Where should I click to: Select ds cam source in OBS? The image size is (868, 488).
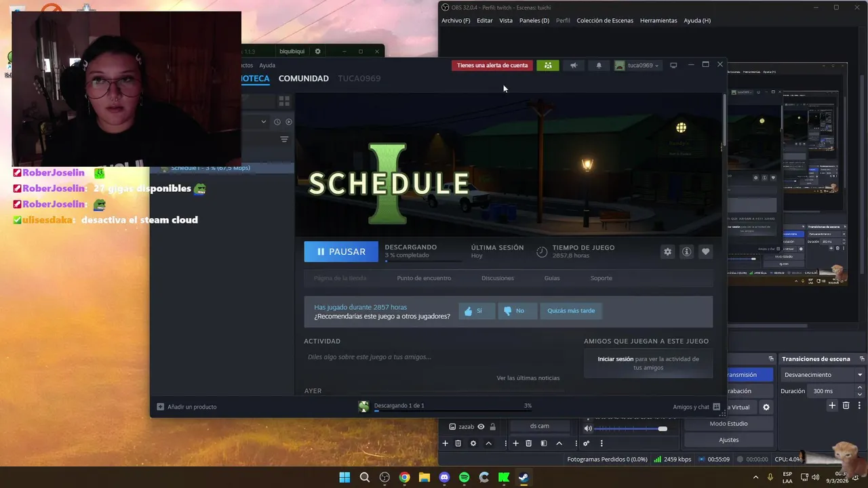tap(540, 426)
